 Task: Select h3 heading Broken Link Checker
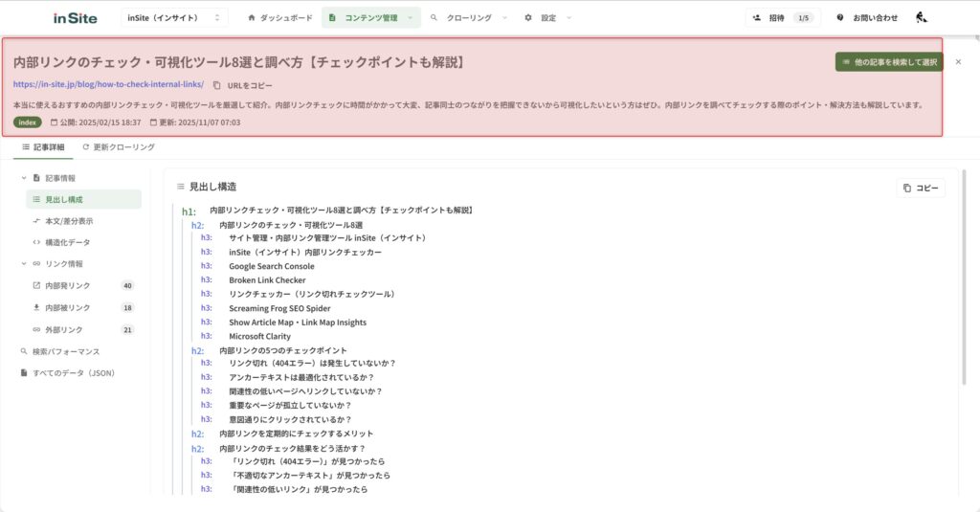[267, 280]
